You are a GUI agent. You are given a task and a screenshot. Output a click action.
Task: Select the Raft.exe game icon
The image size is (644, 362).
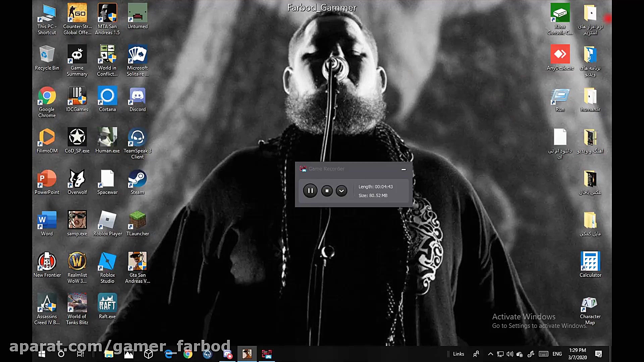107,306
